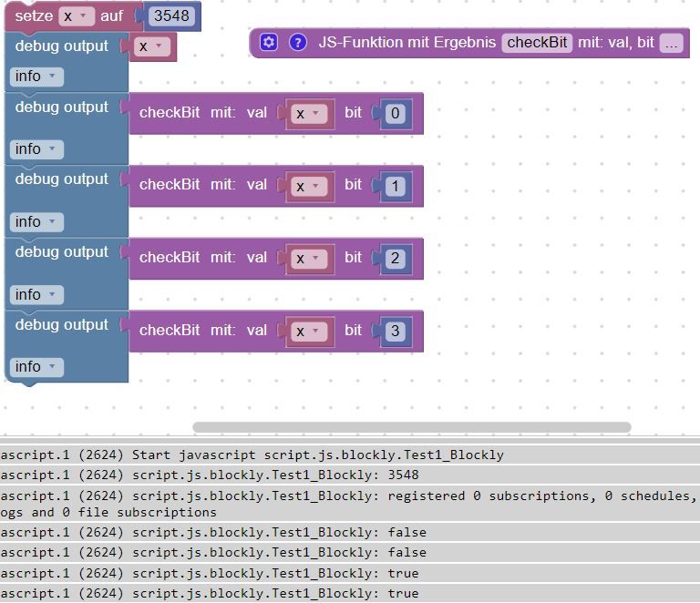Open info level dropdown for bit 2 block
The width and height of the screenshot is (700, 603).
pos(36,295)
